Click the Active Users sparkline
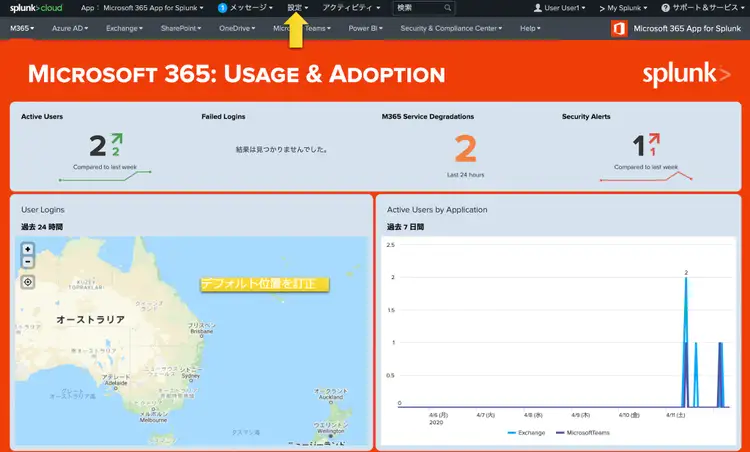The height and width of the screenshot is (452, 750). [105, 176]
